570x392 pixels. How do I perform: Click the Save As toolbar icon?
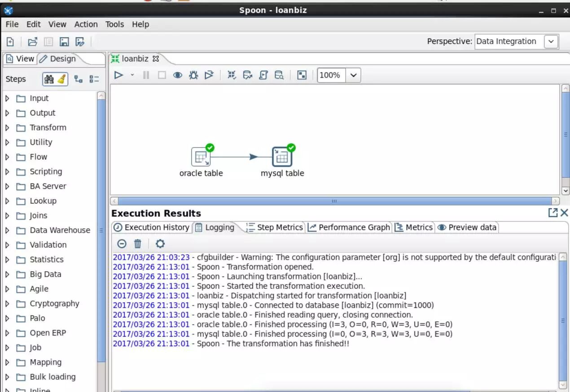[80, 42]
